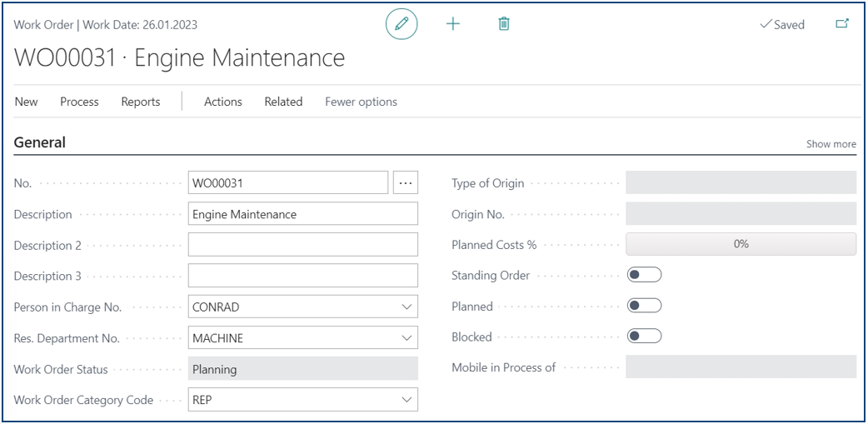Viewport: 868px width, 424px height.
Task: Click the Planned Costs % label
Action: pyautogui.click(x=494, y=245)
